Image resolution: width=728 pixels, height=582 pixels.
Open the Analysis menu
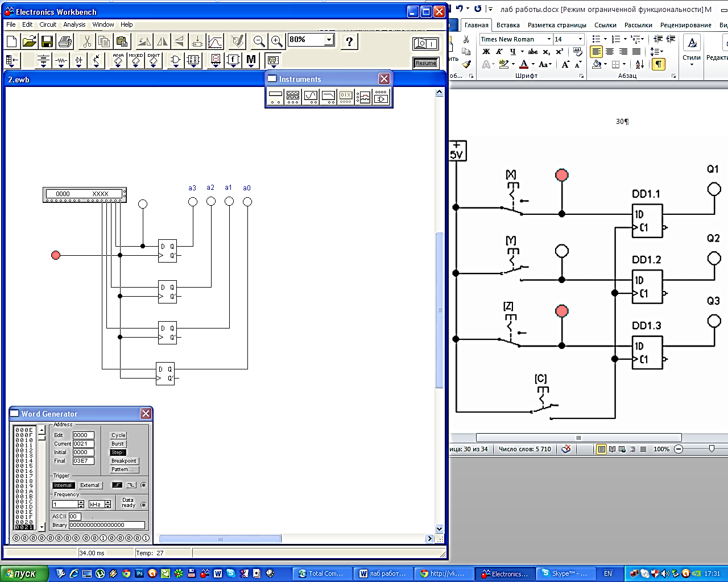[x=75, y=24]
